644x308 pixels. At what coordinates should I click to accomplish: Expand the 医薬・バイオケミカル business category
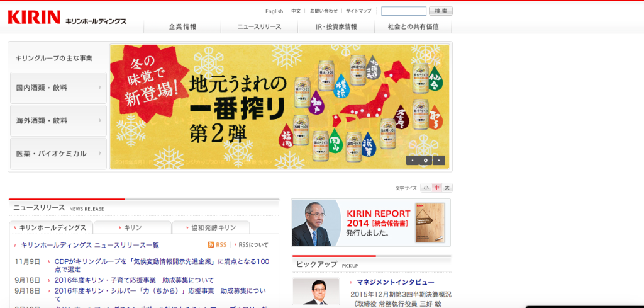coord(58,154)
